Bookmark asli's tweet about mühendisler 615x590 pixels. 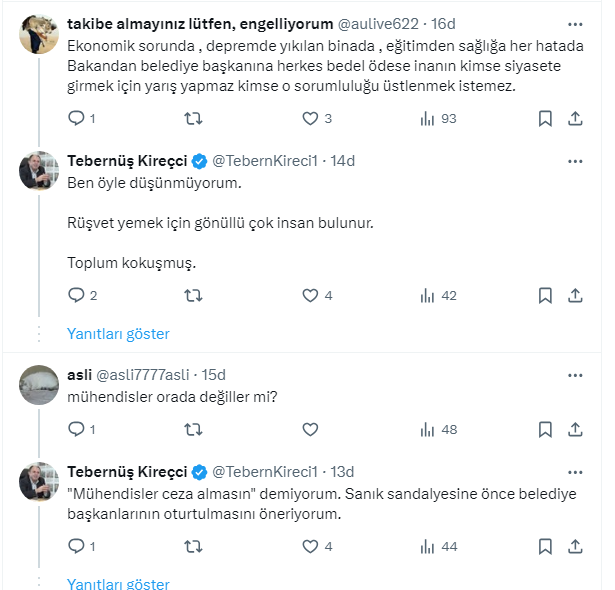(x=545, y=429)
